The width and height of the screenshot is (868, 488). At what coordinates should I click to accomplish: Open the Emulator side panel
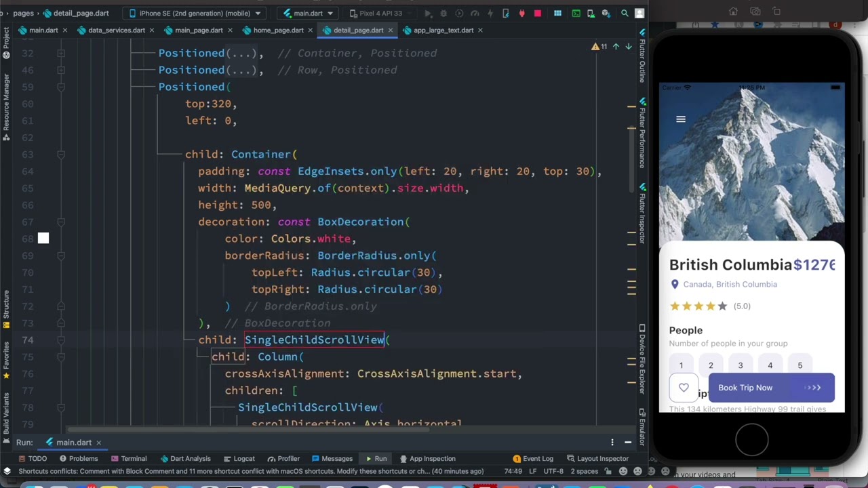point(642,428)
